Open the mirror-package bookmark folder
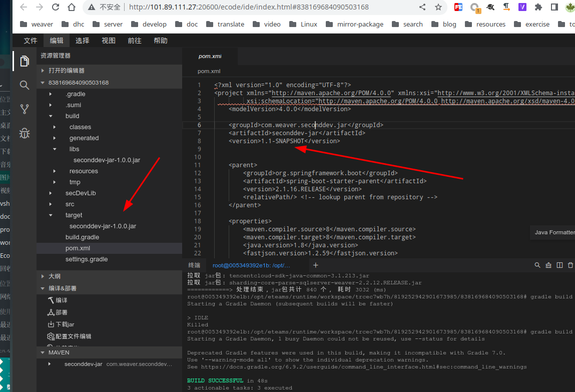Viewport: 575px width, 392px height. [355, 24]
